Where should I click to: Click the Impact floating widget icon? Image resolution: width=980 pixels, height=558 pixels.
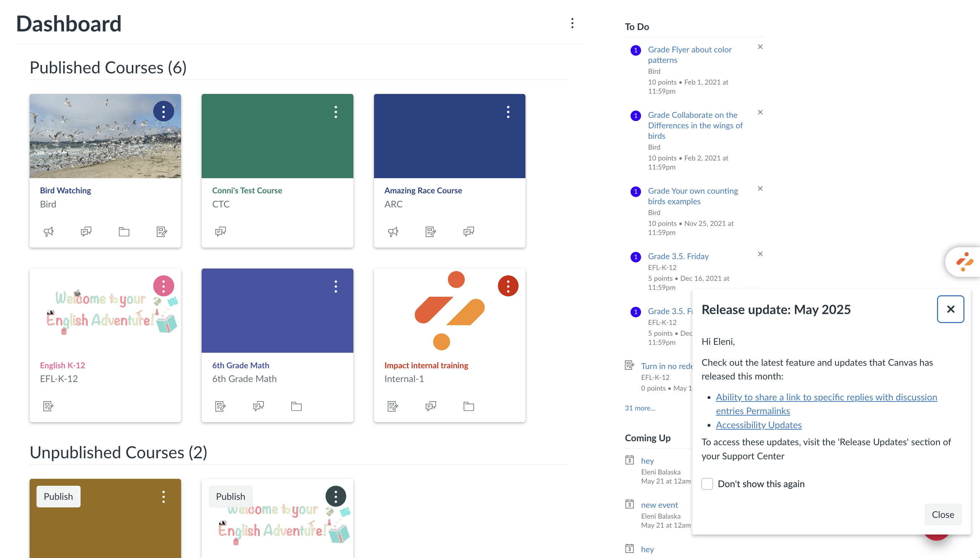[964, 262]
